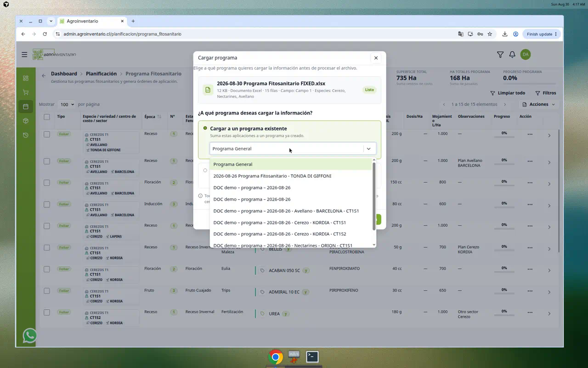588x368 pixels.
Task: Reload the page in the browser toolbar
Action: point(45,34)
